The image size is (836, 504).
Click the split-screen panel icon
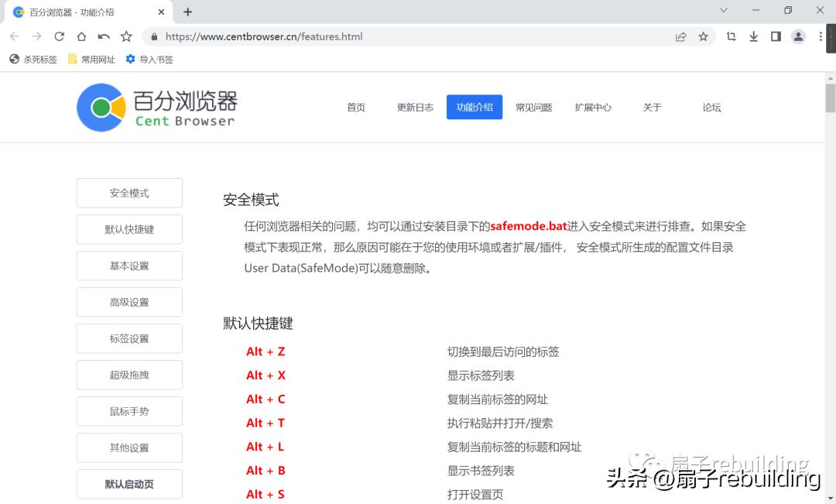776,36
